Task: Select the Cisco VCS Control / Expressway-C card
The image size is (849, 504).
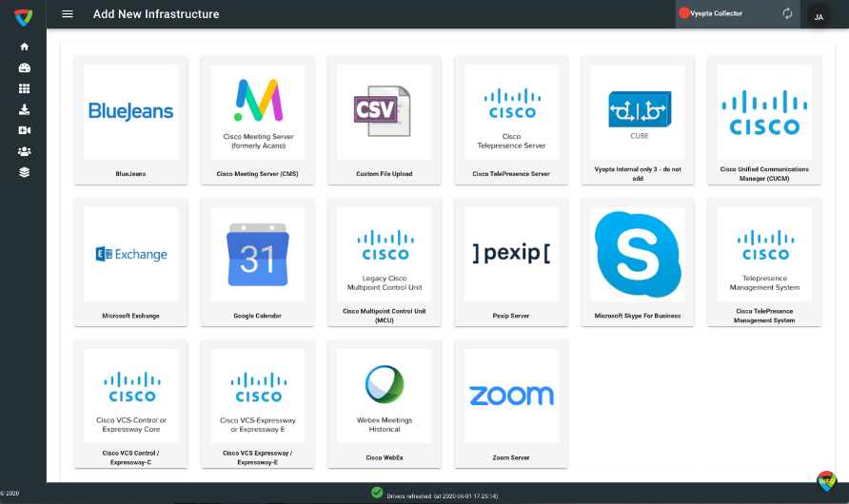Action: [131, 404]
